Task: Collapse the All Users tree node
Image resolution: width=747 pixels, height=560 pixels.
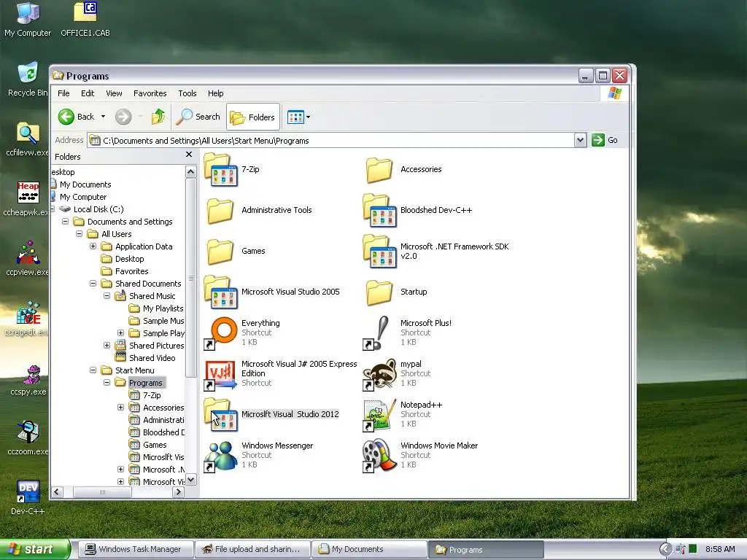Action: (x=80, y=234)
